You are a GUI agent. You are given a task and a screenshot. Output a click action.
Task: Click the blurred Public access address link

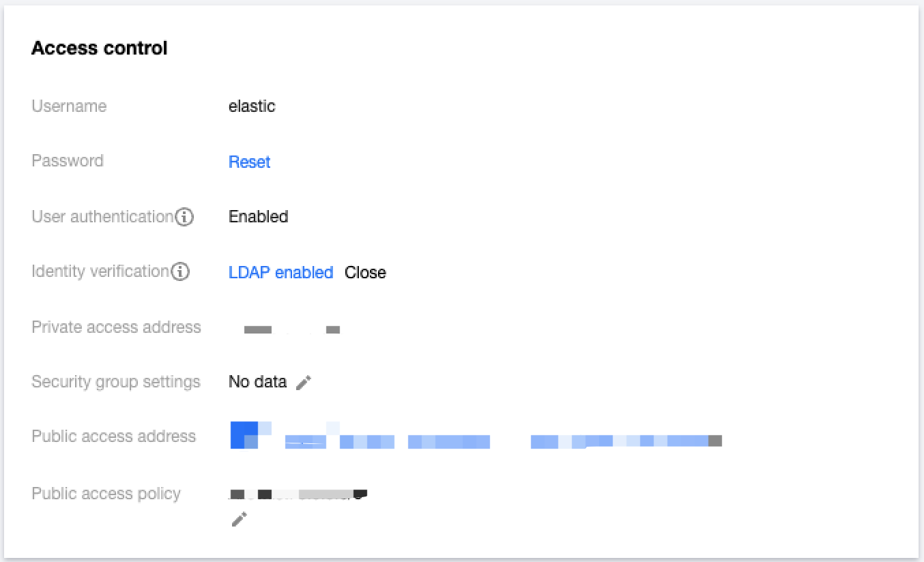pos(476,437)
